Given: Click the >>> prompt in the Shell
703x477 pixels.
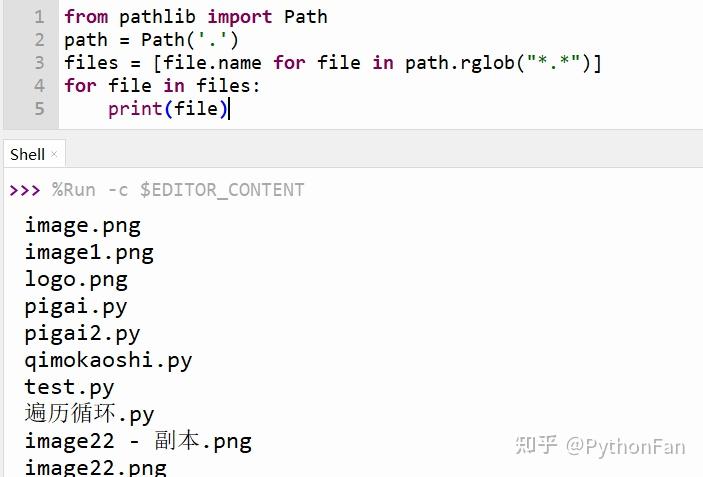Looking at the screenshot, I should (25, 190).
